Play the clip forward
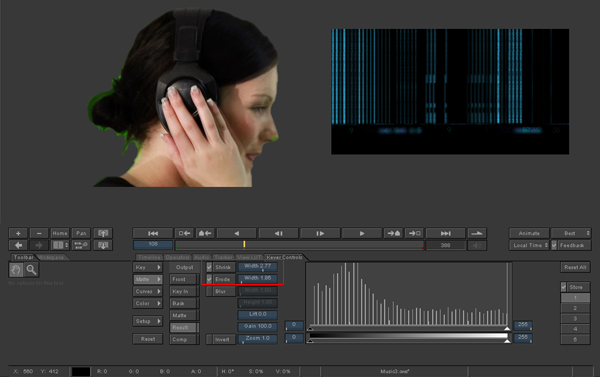Screen dimensions: 600x377 tap(362, 233)
